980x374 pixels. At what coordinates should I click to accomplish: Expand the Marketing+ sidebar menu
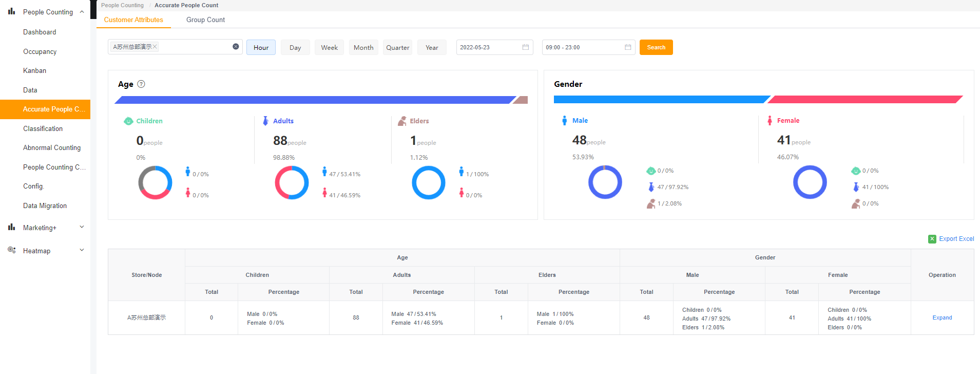coord(82,227)
